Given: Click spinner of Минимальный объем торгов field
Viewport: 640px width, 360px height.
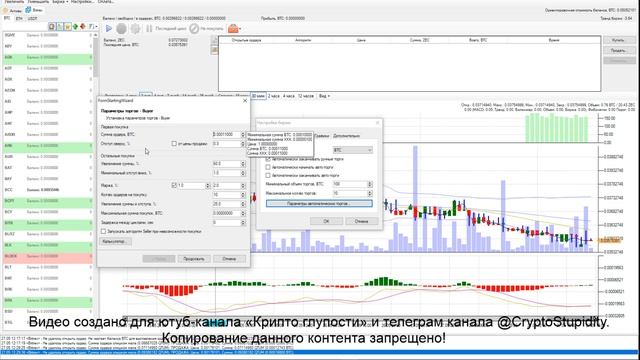Looking at the screenshot, I should [370, 184].
